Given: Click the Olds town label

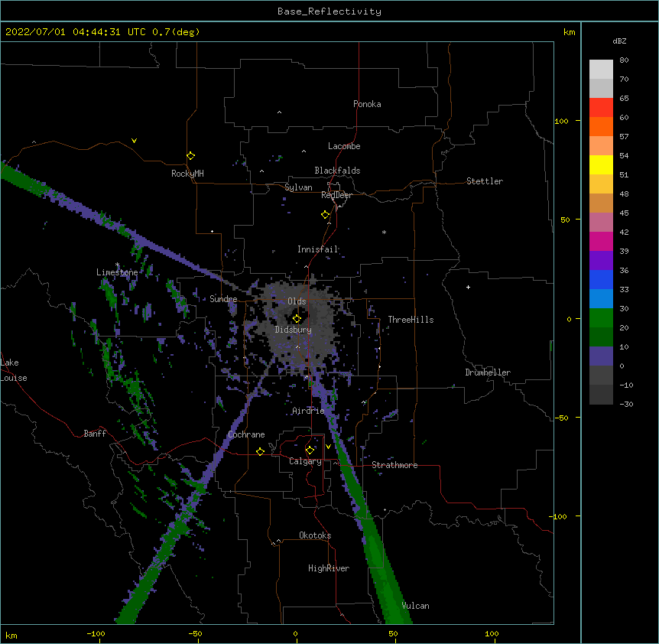Looking at the screenshot, I should pos(297,301).
